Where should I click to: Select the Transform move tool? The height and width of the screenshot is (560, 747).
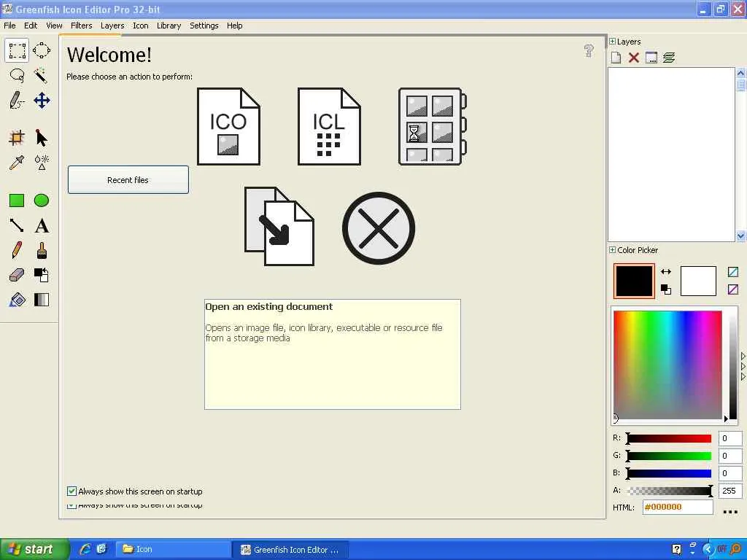coord(42,101)
